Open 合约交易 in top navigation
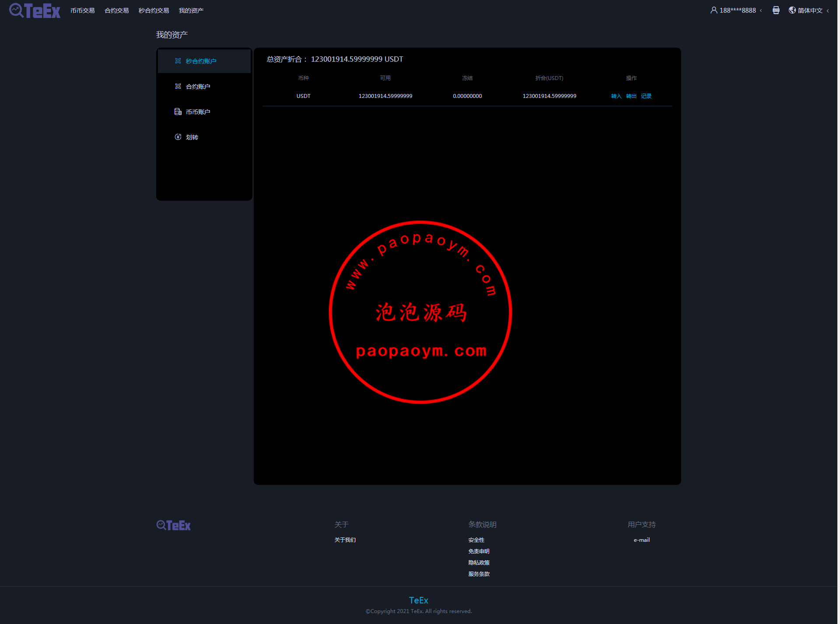The image size is (840, 624). pos(116,10)
